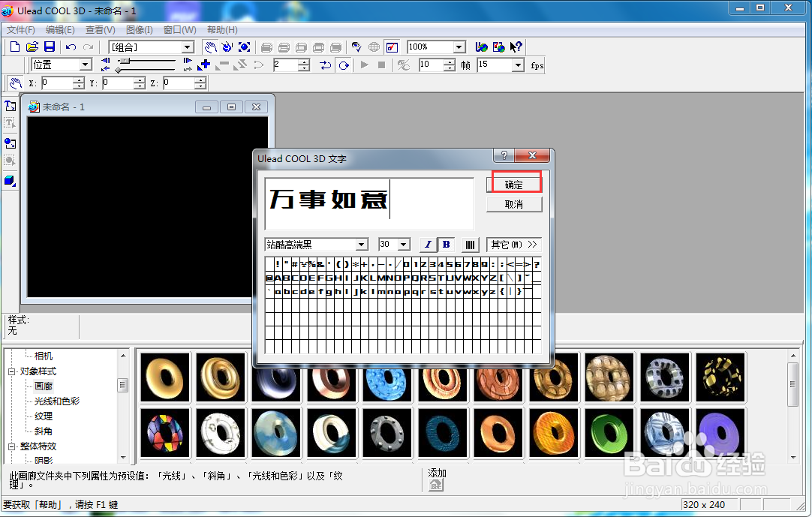
Task: Open the 文件(F) menu
Action: click(21, 29)
